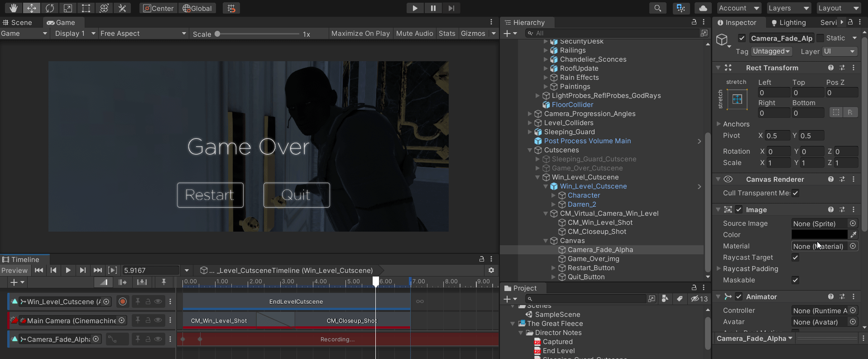The width and height of the screenshot is (868, 359).
Task: Open Collaborate icon next to cloud
Action: coord(681,8)
